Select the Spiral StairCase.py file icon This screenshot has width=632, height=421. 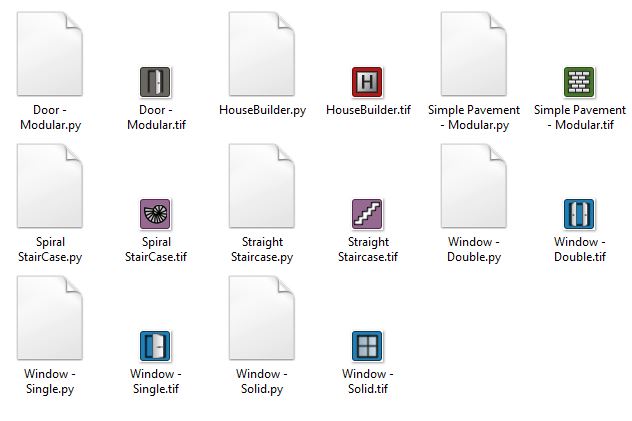50,186
